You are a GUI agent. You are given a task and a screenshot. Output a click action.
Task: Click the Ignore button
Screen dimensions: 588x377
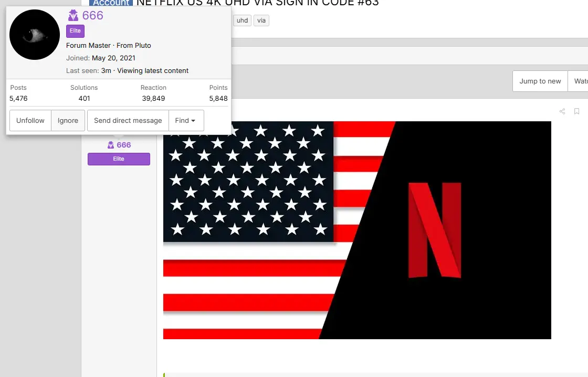pyautogui.click(x=68, y=120)
